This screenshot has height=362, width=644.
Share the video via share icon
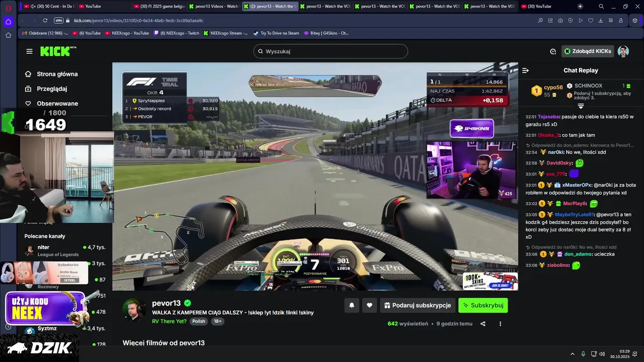point(483,324)
